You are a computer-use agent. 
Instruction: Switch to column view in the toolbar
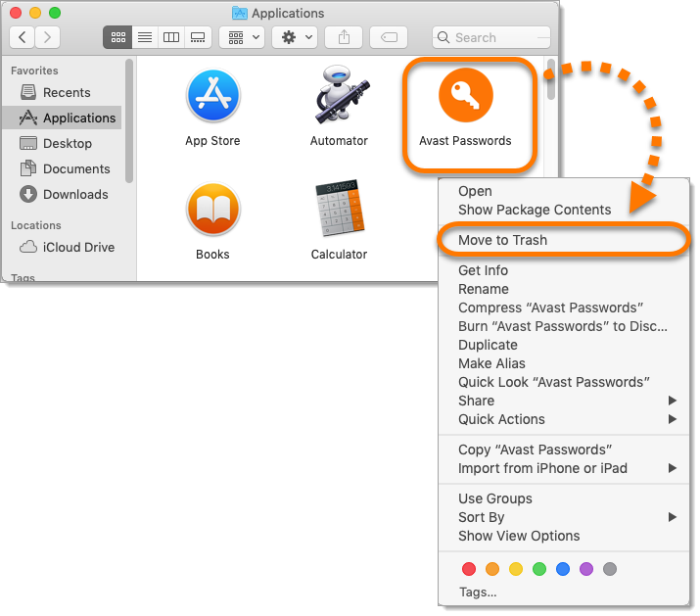[x=171, y=37]
